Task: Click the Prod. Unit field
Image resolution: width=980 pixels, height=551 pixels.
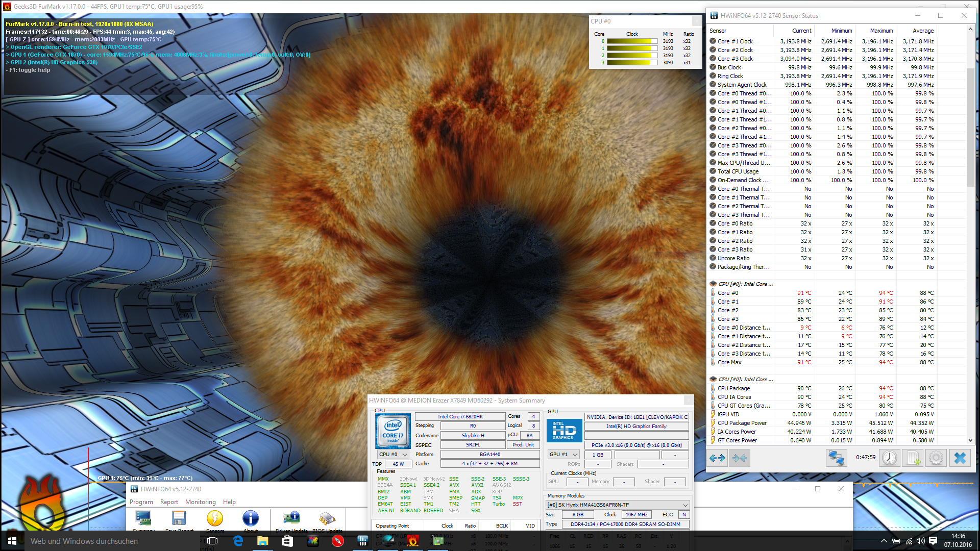Action: (x=523, y=445)
